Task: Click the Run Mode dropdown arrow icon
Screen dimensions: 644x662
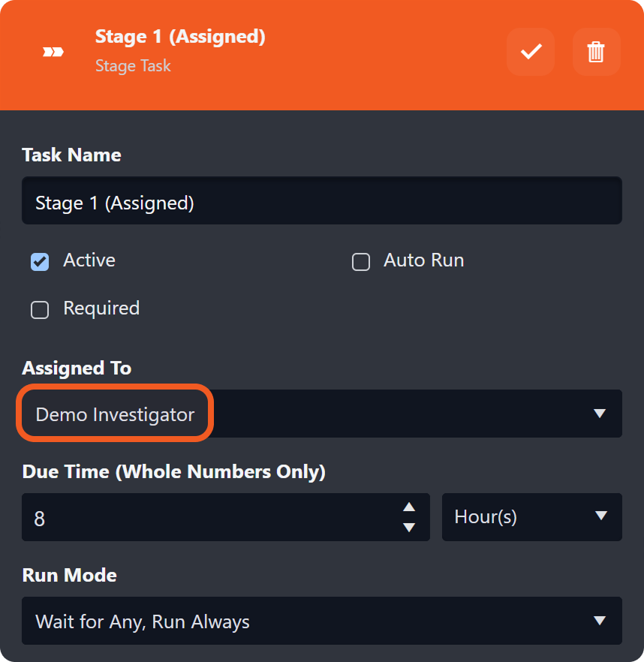Action: click(x=599, y=621)
